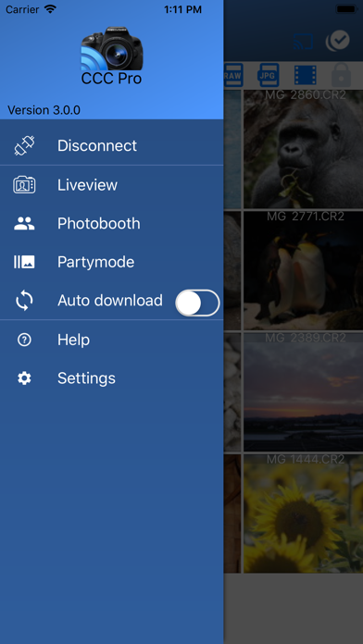Tap the Settings gear icon
The height and width of the screenshot is (644, 363).
pyautogui.click(x=24, y=378)
